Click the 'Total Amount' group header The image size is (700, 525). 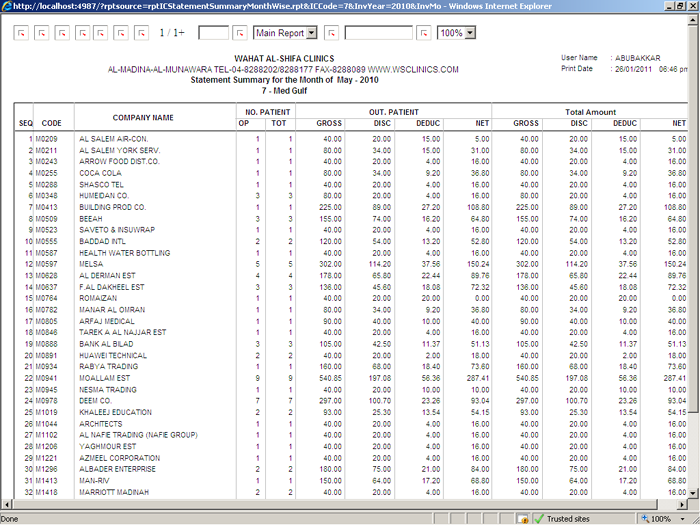(590, 112)
